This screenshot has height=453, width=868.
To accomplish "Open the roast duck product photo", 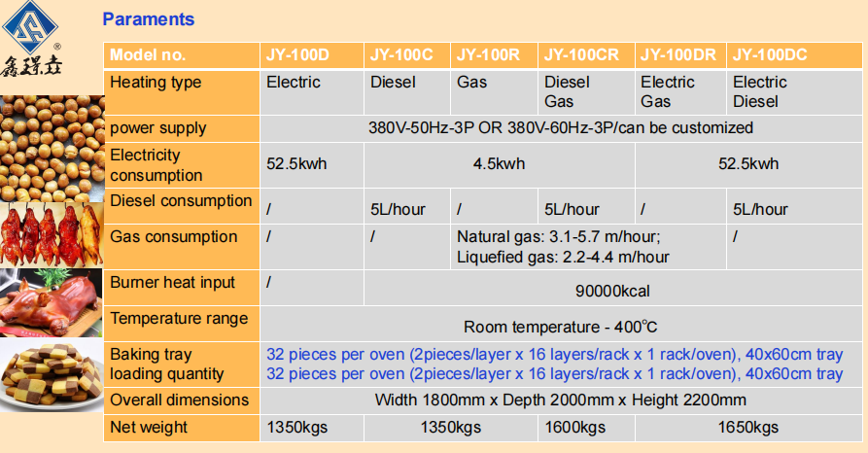I will tap(52, 234).
